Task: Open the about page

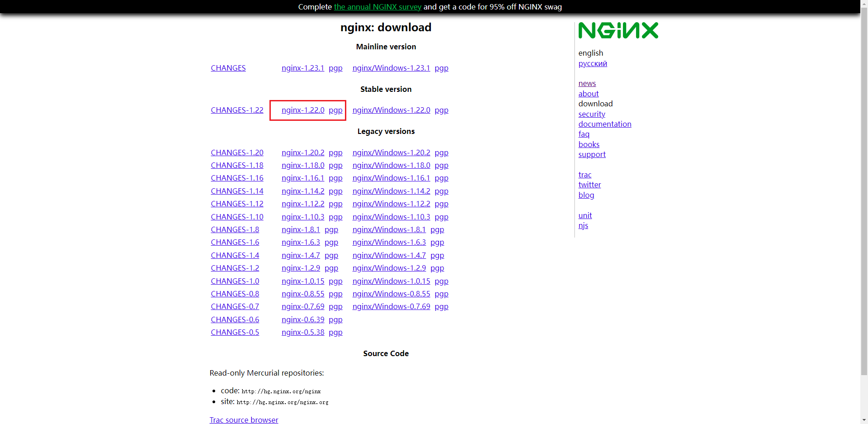Action: point(588,94)
